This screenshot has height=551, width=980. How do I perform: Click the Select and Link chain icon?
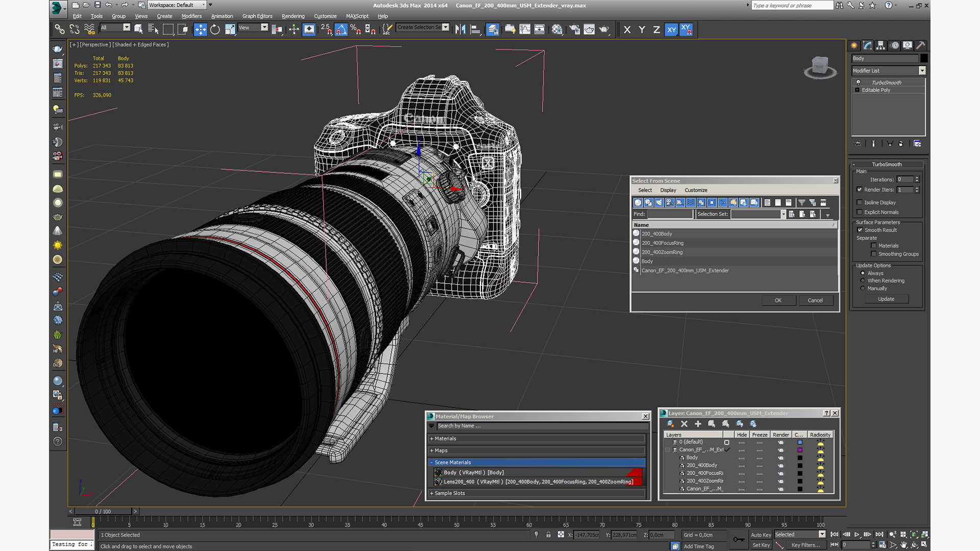(60, 30)
